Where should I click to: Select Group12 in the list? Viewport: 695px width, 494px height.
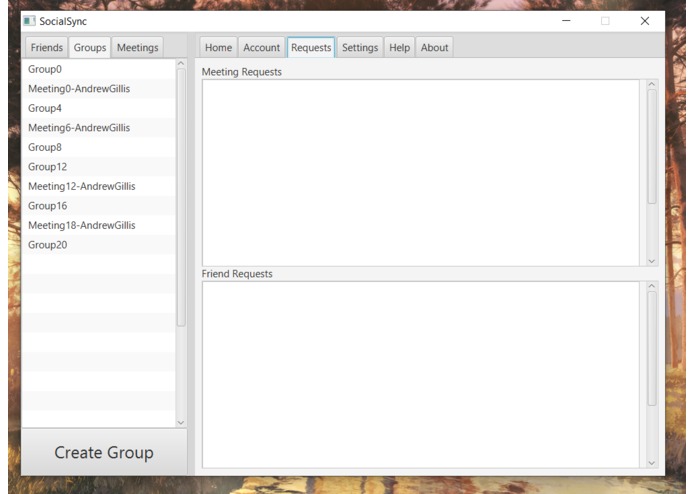tap(99, 167)
